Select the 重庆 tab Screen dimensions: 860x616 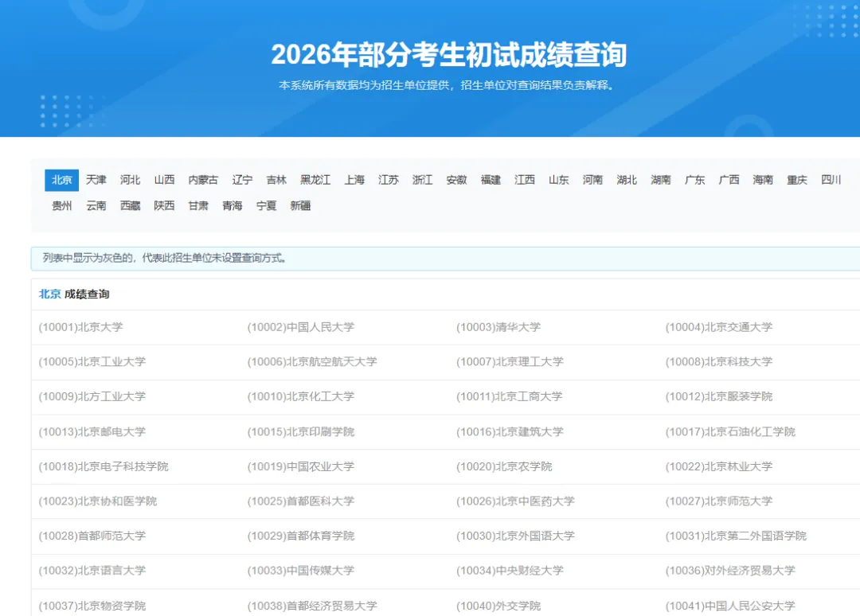(x=796, y=180)
